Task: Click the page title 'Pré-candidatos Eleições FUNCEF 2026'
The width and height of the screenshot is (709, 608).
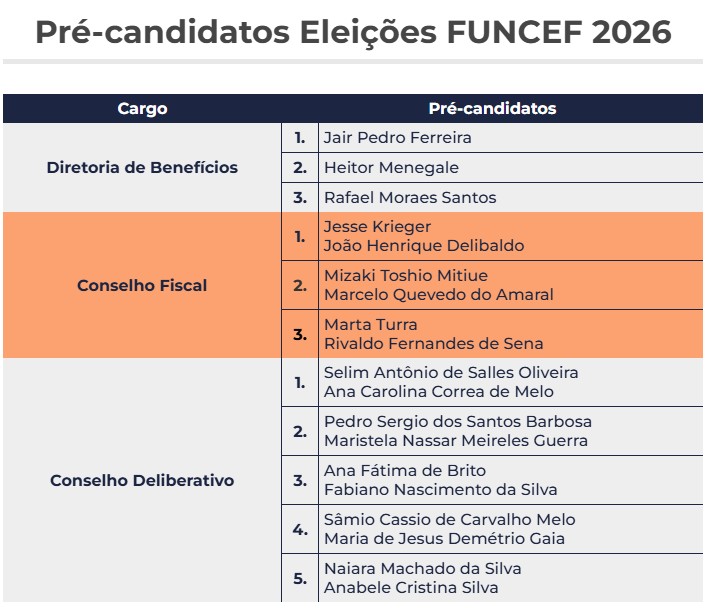Action: click(x=353, y=32)
